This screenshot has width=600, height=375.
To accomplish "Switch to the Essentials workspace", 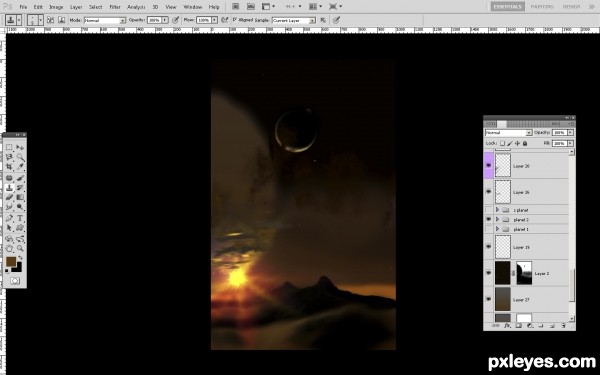I will (508, 7).
